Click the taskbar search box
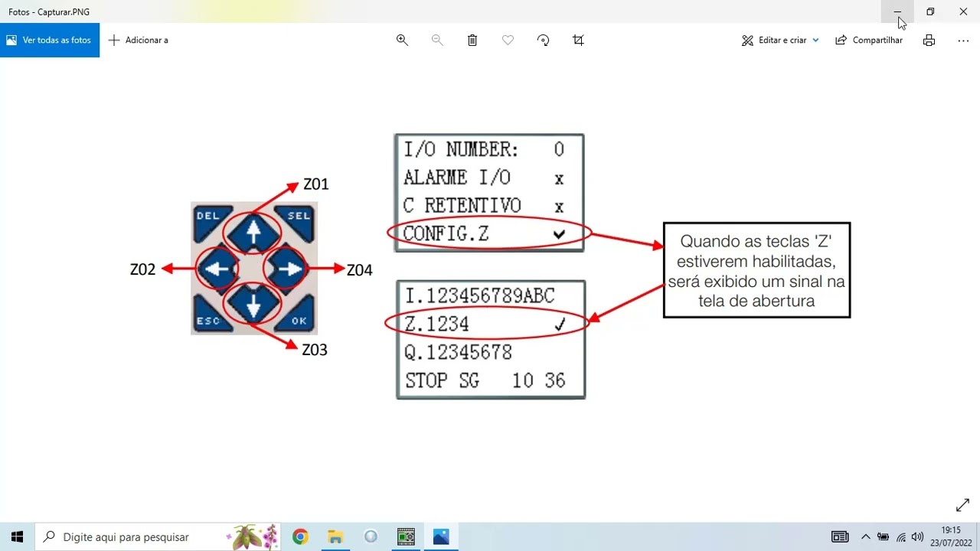This screenshot has height=551, width=980. point(158,536)
